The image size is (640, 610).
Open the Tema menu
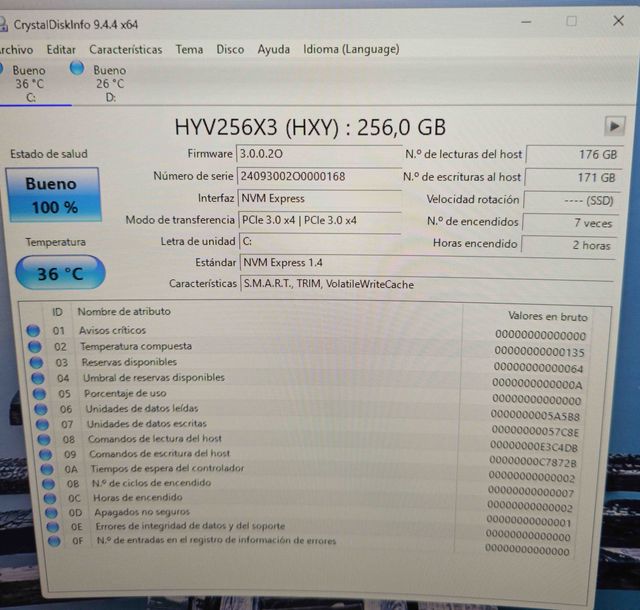pos(189,49)
